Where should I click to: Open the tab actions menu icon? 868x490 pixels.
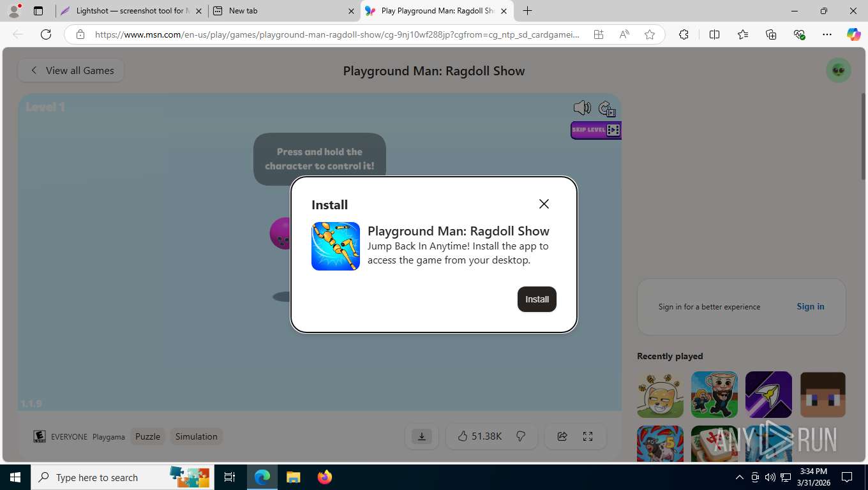point(38,11)
